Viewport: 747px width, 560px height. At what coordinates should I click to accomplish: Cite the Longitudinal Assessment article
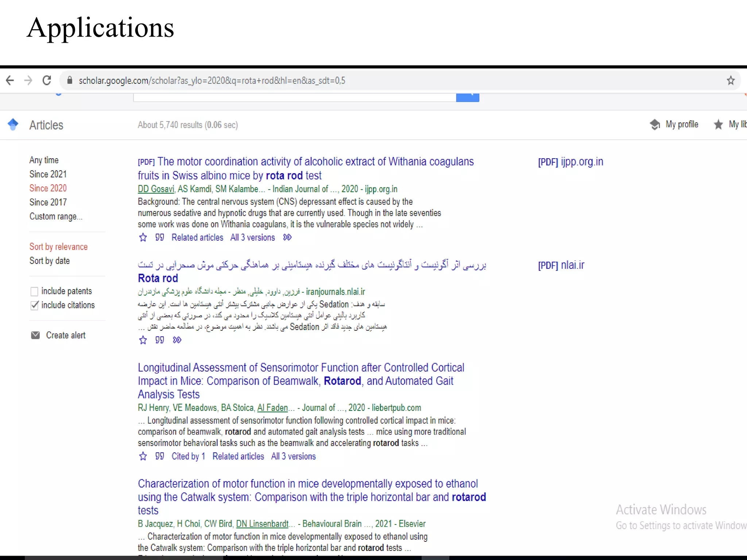click(159, 456)
